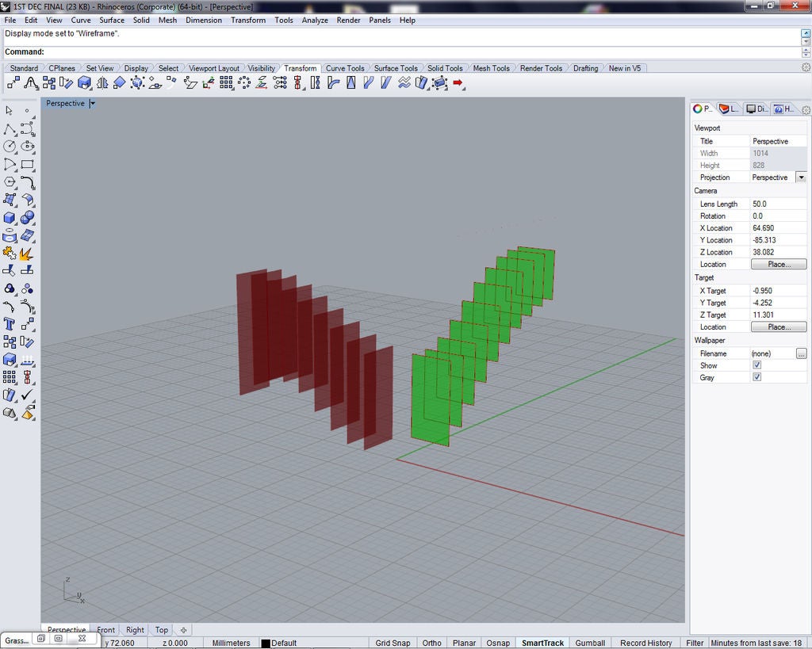Select the Polygon tool in left sidebar
Screen dimensions: 812x649
point(9,182)
